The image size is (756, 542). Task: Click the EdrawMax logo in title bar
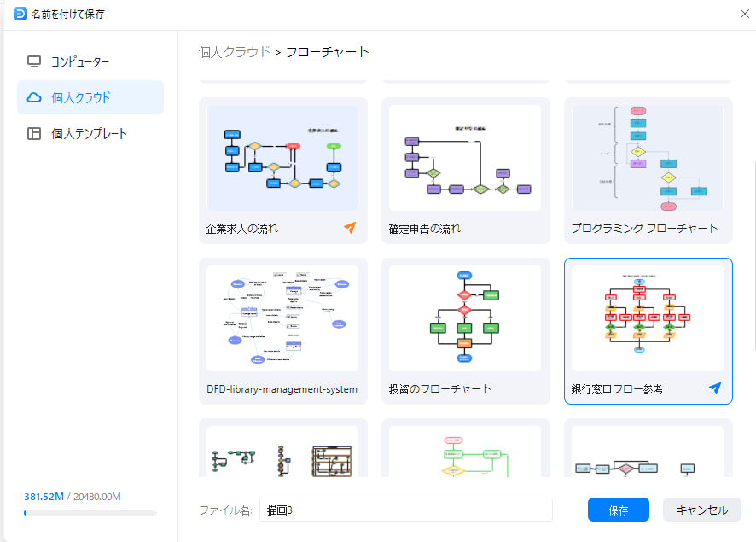point(20,14)
